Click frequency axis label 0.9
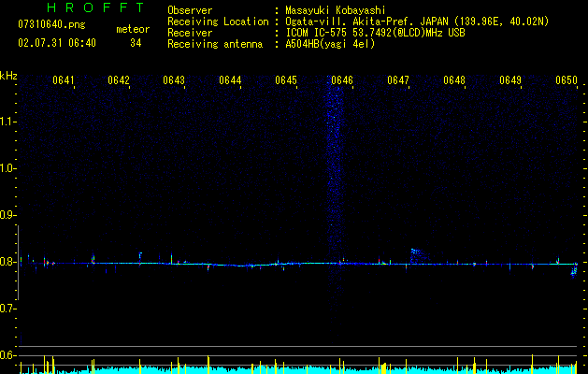The width and height of the screenshot is (588, 374). [x=7, y=215]
